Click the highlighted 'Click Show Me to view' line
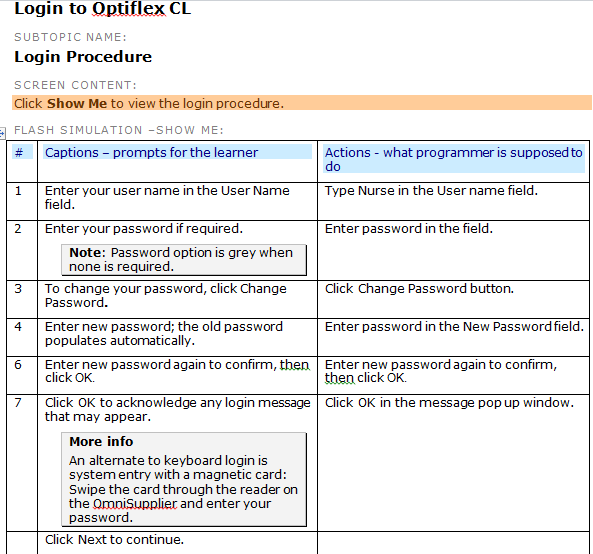This screenshot has width=593, height=554. pos(301,103)
